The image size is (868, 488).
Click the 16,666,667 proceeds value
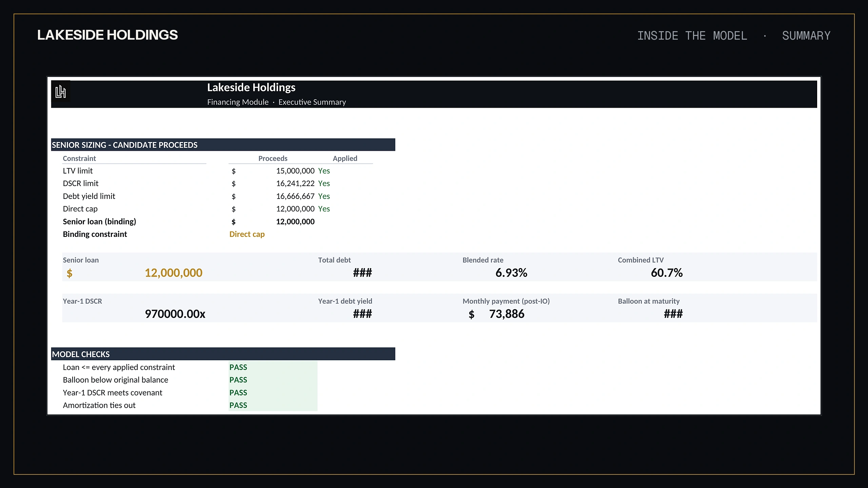coord(295,196)
